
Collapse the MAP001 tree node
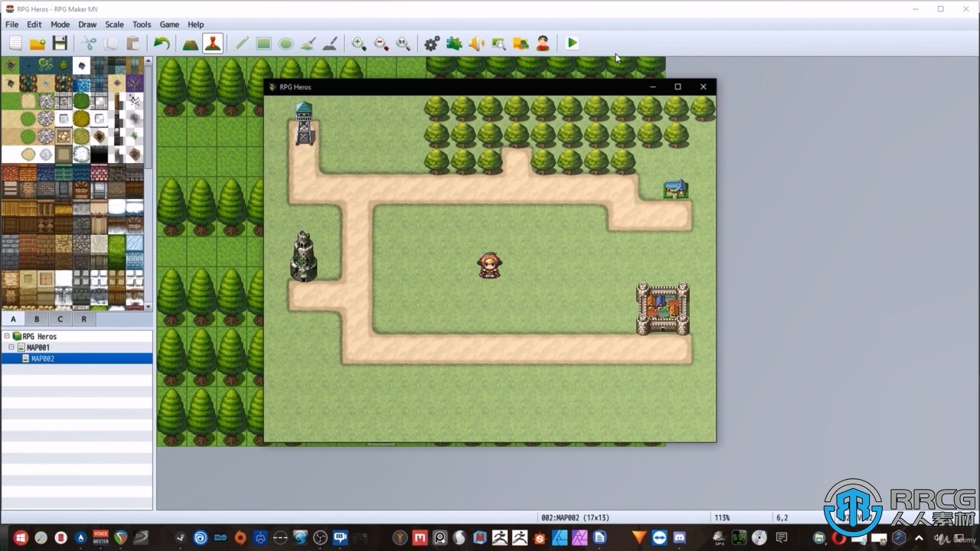click(x=12, y=347)
